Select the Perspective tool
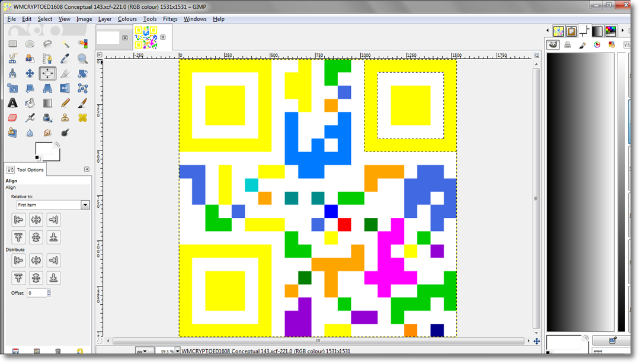Image resolution: width=640 pixels, height=364 pixels. [x=47, y=88]
